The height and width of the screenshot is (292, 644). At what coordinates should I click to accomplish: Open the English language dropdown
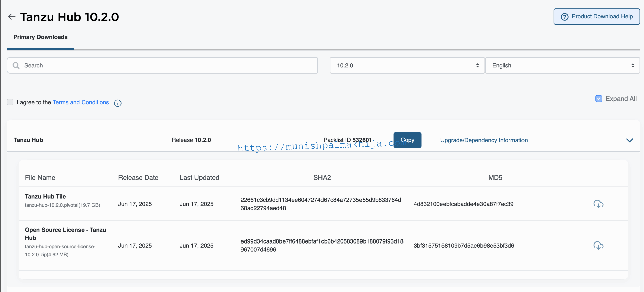click(x=562, y=65)
